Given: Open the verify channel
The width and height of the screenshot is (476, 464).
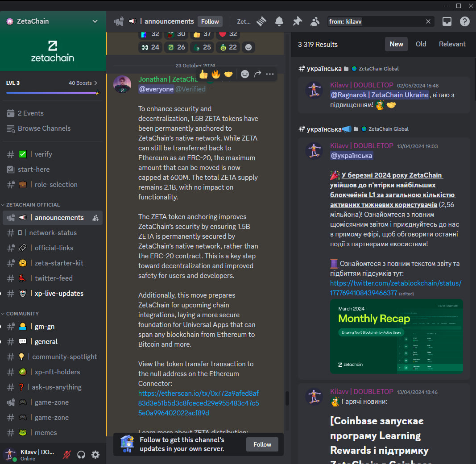Looking at the screenshot, I should [53, 154].
